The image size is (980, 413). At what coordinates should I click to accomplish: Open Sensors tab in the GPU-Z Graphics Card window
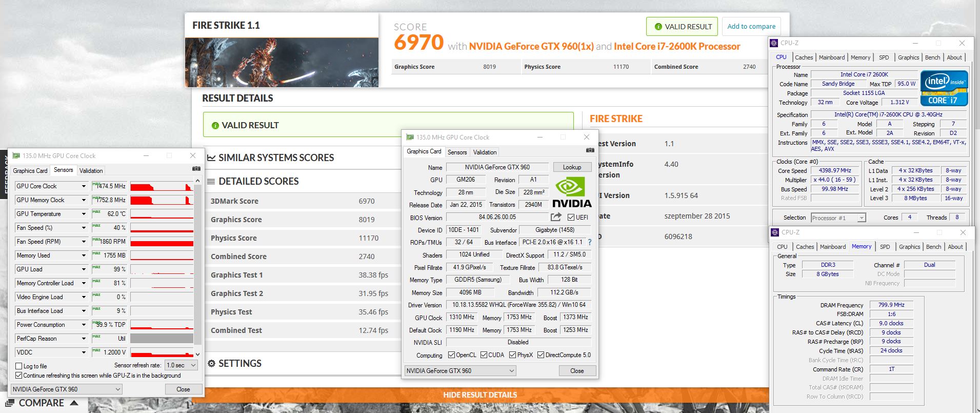coord(457,152)
